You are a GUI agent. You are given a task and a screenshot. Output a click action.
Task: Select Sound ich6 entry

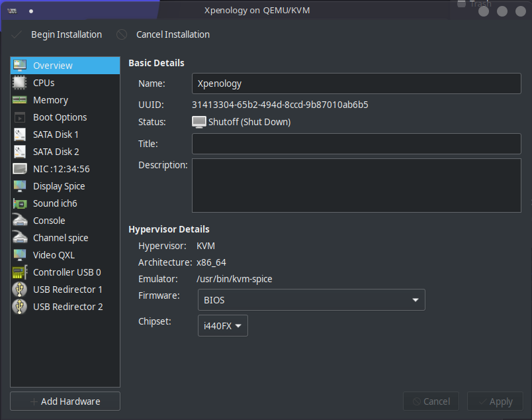(65, 203)
